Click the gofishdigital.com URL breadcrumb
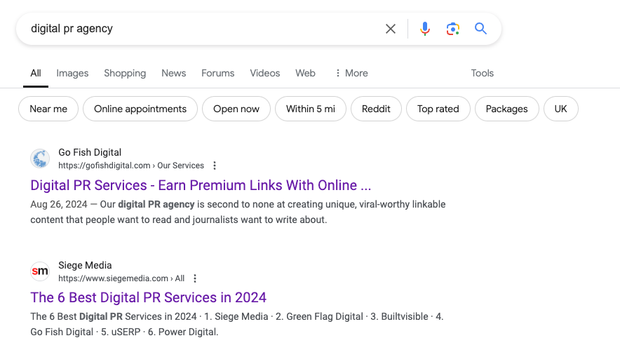620x364 pixels. [x=131, y=166]
